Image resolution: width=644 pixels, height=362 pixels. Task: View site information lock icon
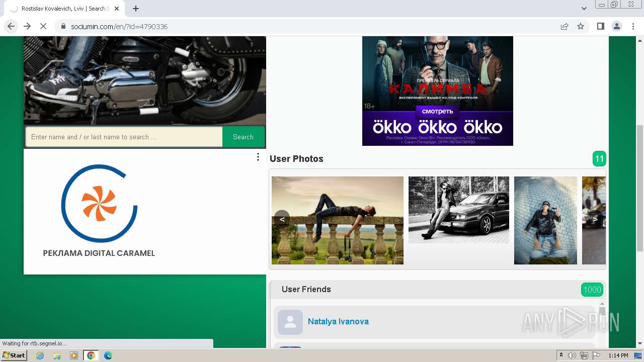[63, 26]
